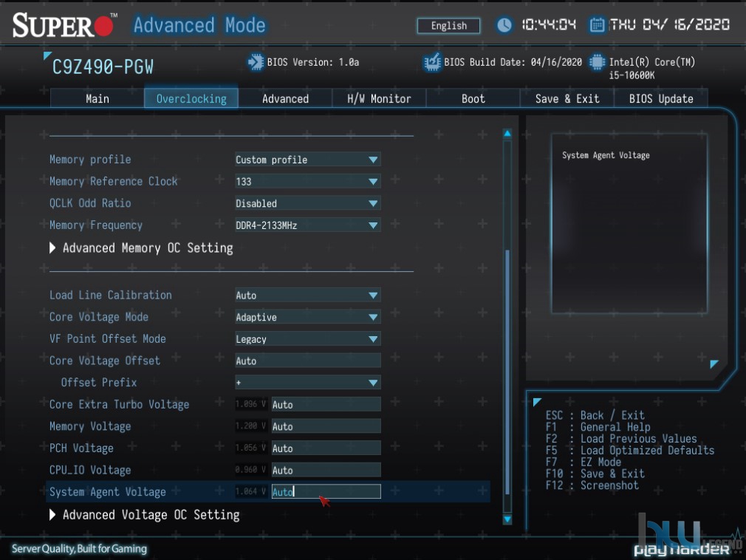Click the System Agent Voltage help text
746x560 pixels.
[x=606, y=156]
